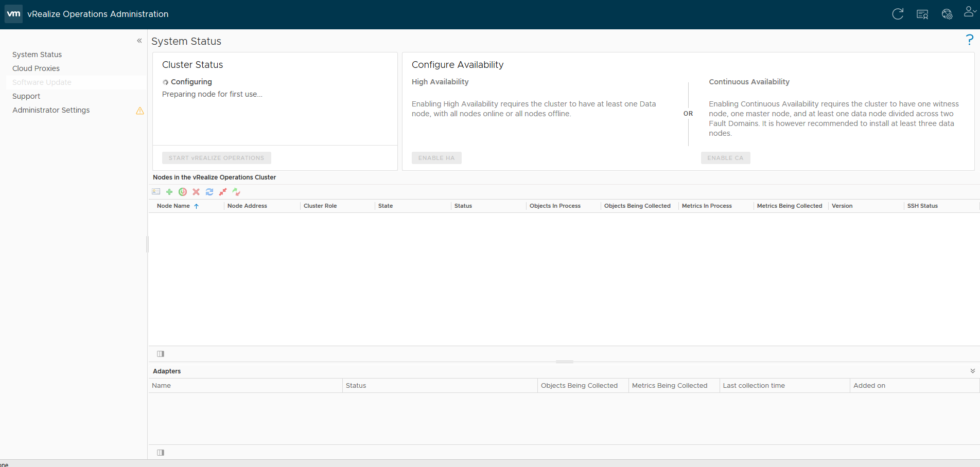
Task: Open Administrator Settings in sidebar
Action: (x=51, y=110)
